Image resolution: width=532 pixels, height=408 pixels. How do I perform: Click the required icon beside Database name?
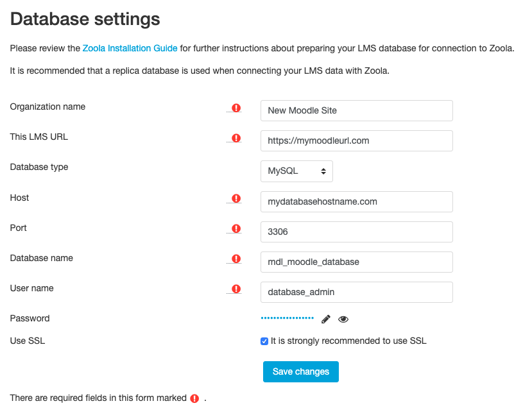pyautogui.click(x=236, y=259)
